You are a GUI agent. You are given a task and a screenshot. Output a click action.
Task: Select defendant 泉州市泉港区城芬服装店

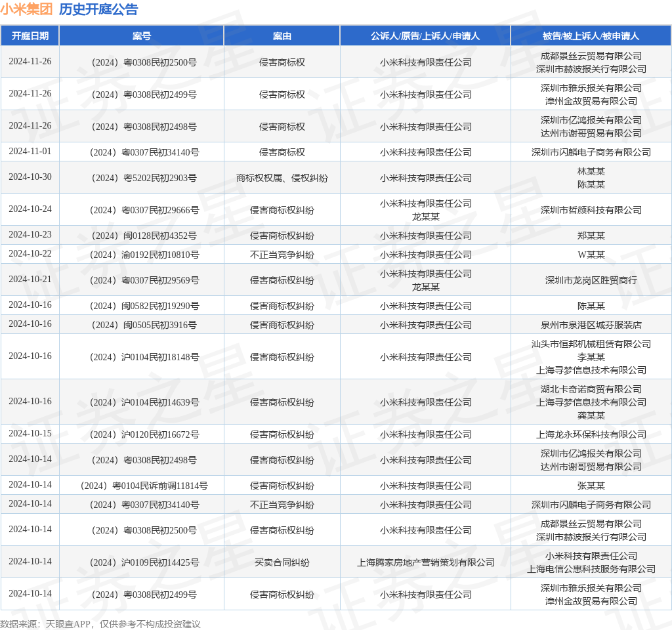591,325
